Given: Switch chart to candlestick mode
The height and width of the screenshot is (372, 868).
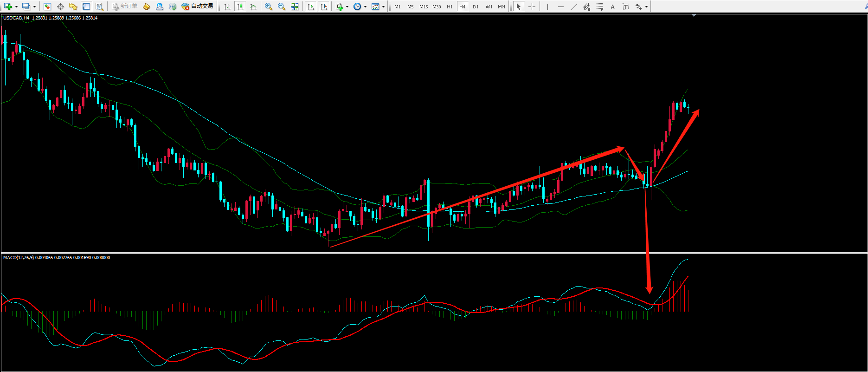Looking at the screenshot, I should [x=240, y=7].
